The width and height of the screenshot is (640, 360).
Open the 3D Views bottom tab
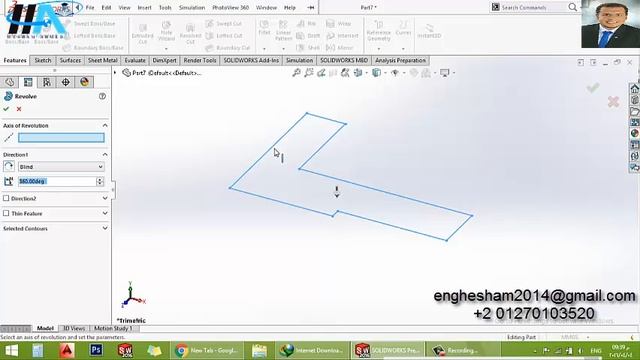[74, 328]
